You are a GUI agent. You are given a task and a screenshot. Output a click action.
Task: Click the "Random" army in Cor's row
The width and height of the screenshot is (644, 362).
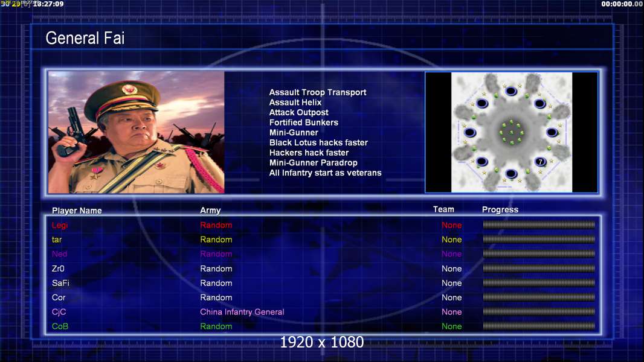tap(216, 297)
